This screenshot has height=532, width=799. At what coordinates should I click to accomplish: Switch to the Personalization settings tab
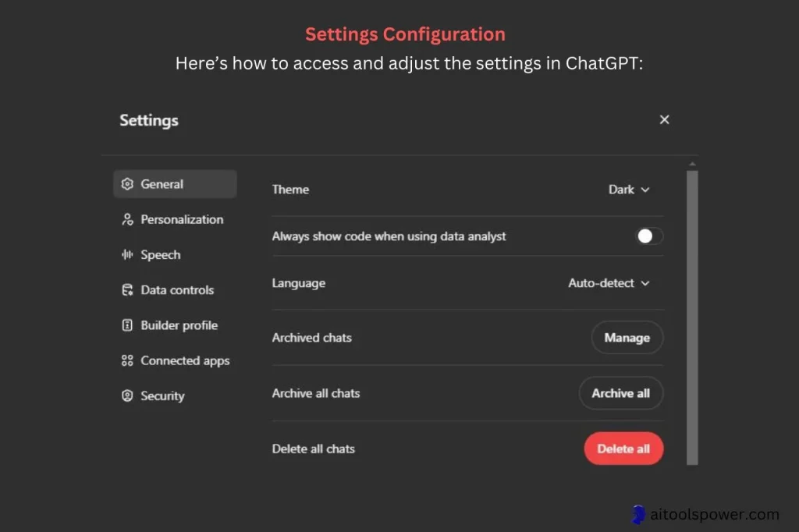click(181, 220)
